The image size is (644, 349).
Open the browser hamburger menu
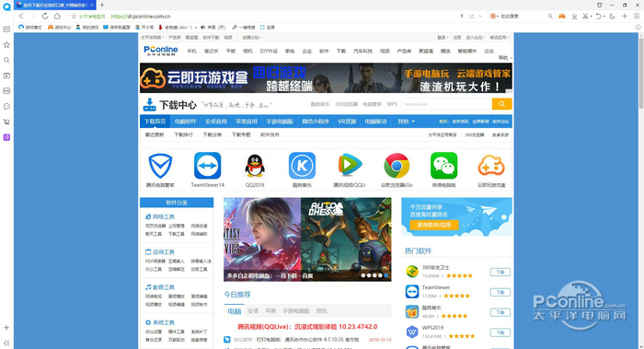point(637,16)
